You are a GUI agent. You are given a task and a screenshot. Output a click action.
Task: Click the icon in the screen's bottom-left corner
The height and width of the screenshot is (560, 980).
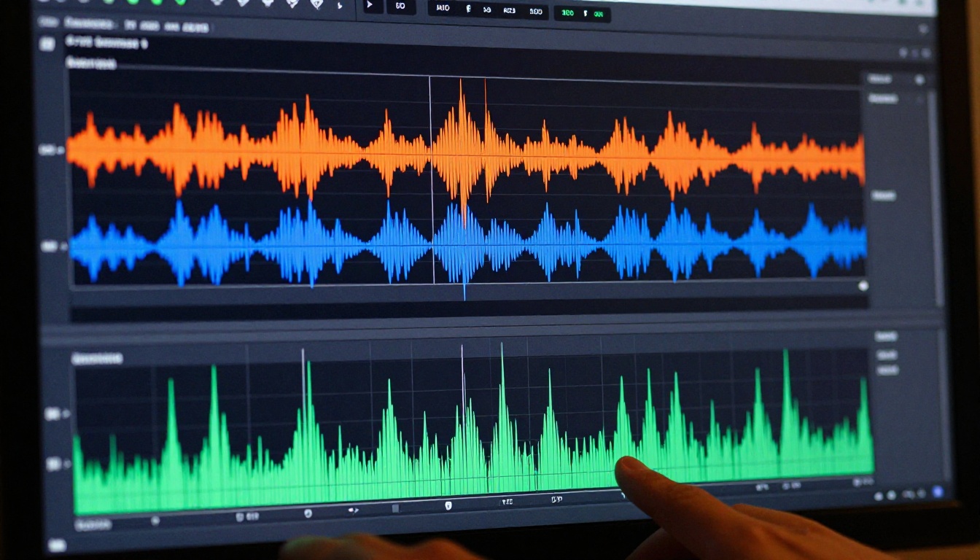[57, 545]
